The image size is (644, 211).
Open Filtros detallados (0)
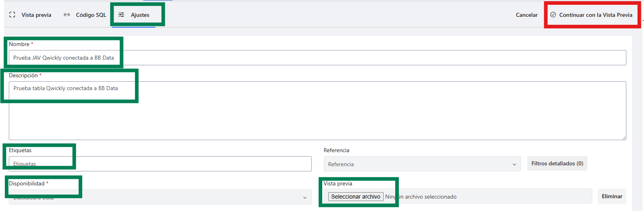(557, 163)
